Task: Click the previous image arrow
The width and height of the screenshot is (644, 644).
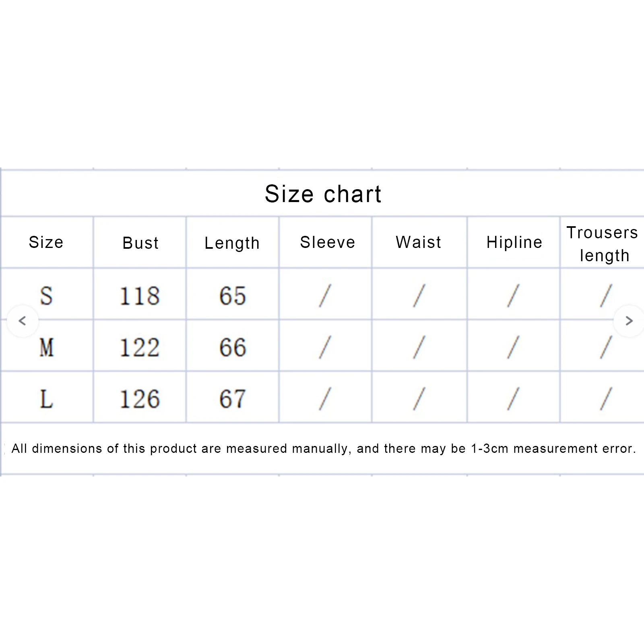Action: tap(23, 321)
